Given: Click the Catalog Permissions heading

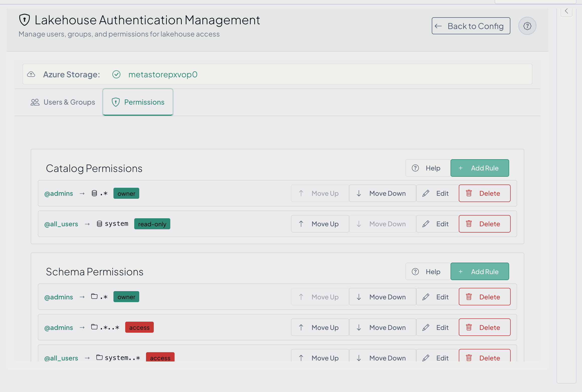Looking at the screenshot, I should (94, 168).
